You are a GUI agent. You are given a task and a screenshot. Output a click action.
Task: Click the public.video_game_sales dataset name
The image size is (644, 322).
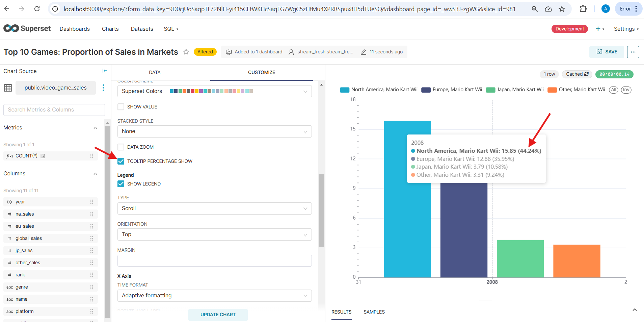[56, 88]
